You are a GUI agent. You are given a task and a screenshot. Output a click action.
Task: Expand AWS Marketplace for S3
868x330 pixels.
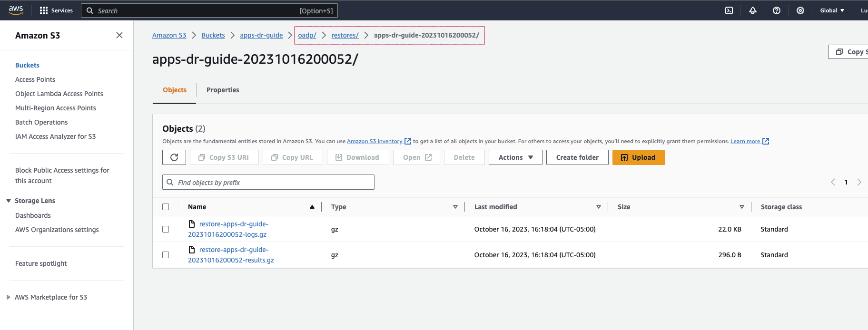[9, 297]
